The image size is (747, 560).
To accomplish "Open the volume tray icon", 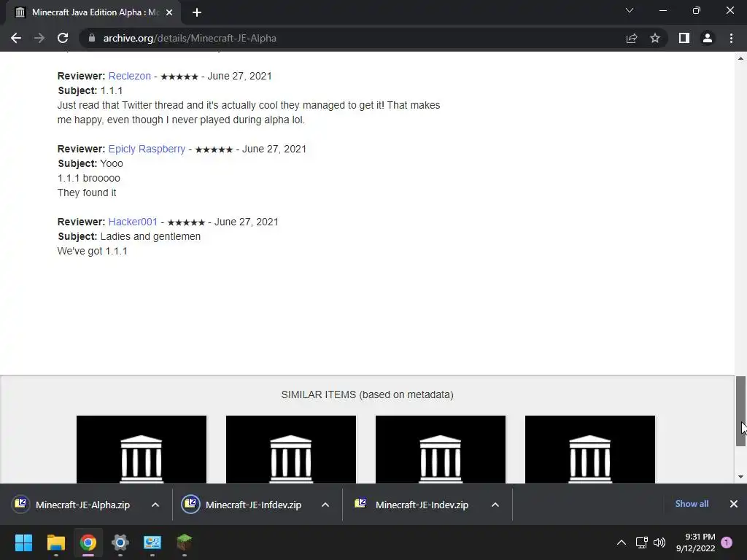I will (x=659, y=542).
